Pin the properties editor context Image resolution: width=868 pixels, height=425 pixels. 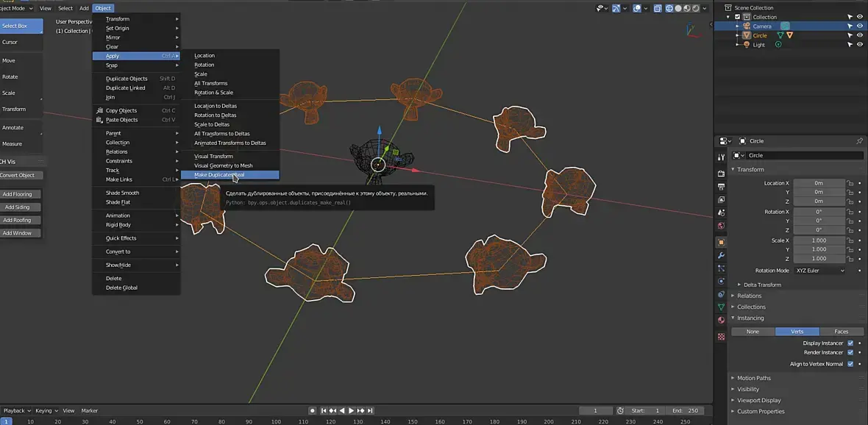(859, 141)
